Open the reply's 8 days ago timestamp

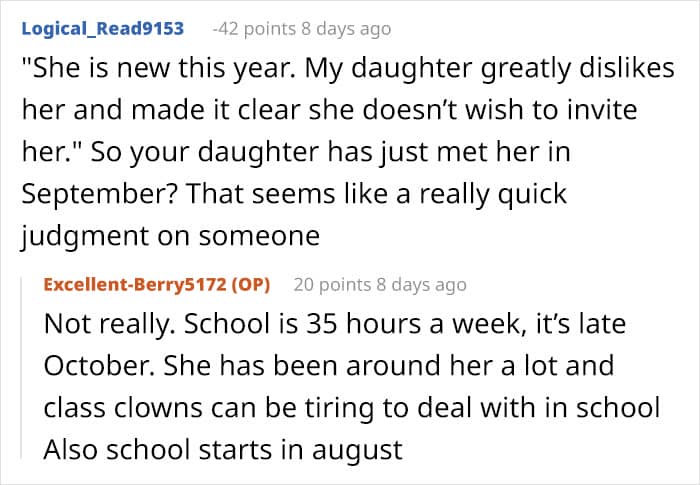pos(419,285)
